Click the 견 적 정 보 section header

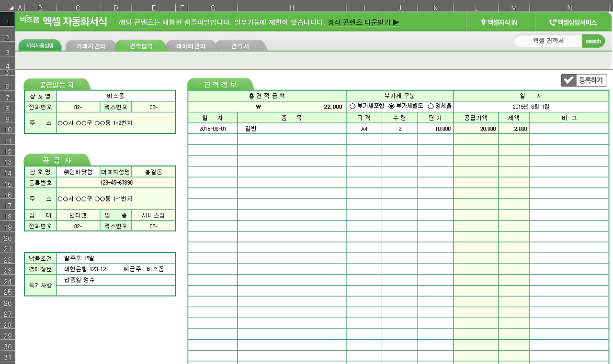[220, 85]
